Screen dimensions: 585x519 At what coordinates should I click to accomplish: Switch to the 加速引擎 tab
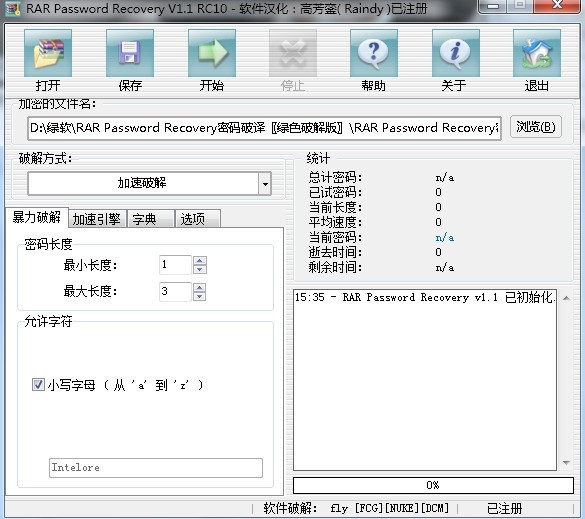(x=97, y=219)
